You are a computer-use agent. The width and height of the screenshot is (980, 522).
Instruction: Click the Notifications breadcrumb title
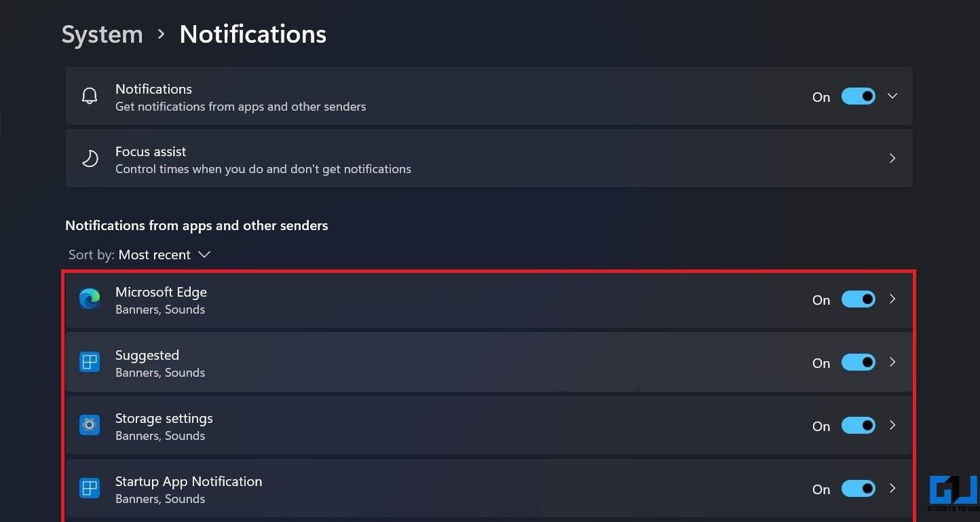click(x=253, y=35)
